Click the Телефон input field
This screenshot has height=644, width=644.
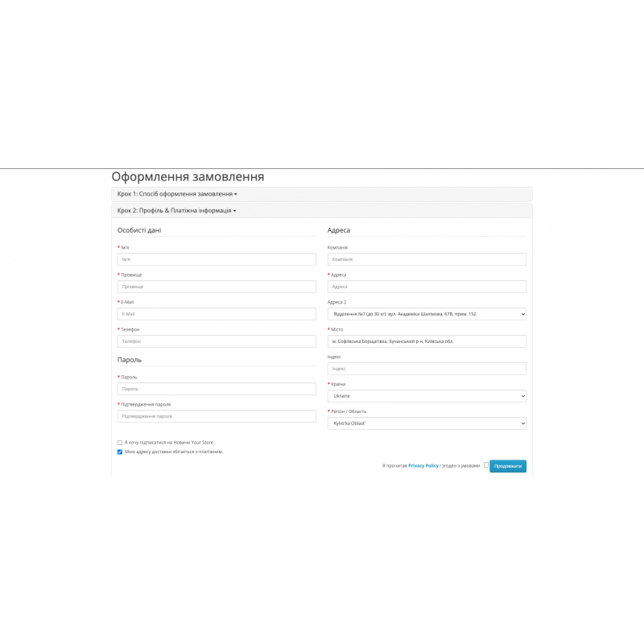point(216,341)
